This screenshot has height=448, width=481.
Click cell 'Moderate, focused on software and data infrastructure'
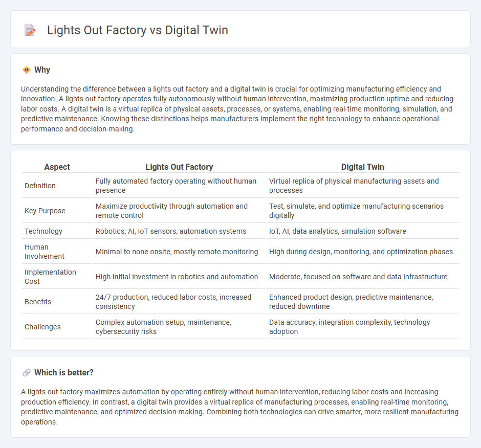(363, 277)
